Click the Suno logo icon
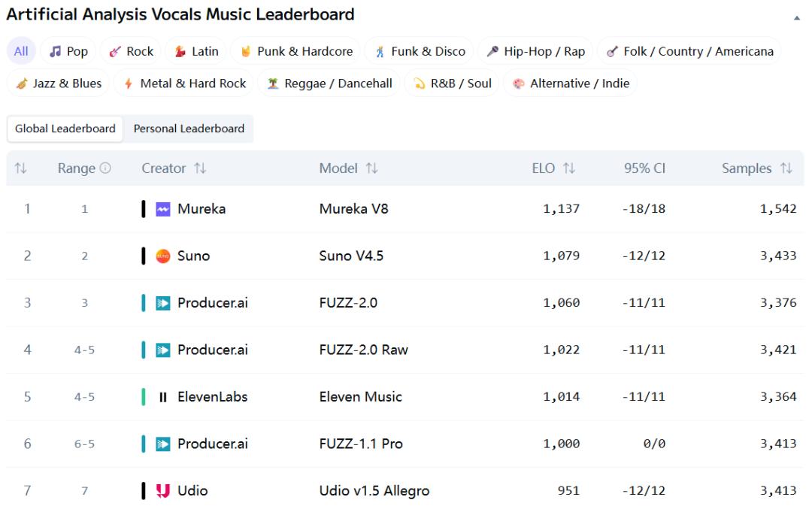Screen dimensions: 812x509 pyautogui.click(x=163, y=256)
